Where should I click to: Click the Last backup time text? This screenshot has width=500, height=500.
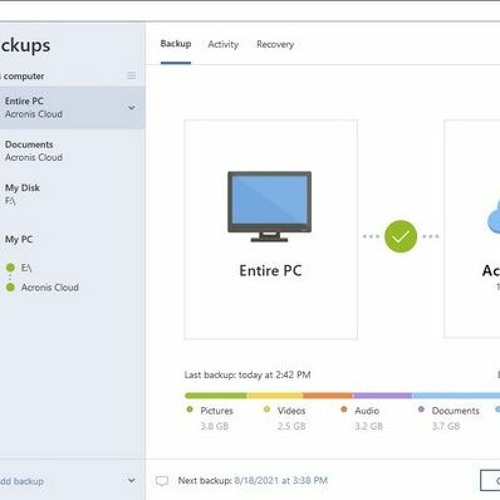248,375
